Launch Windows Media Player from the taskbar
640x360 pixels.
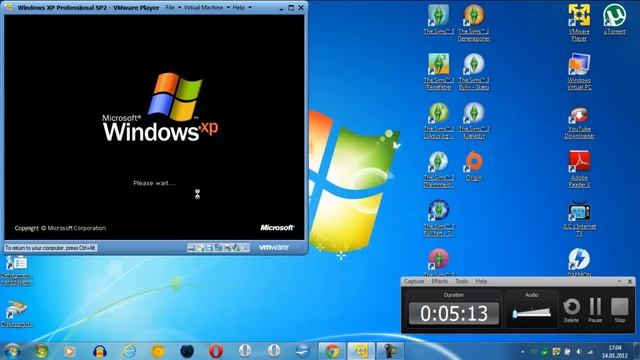click(x=69, y=351)
